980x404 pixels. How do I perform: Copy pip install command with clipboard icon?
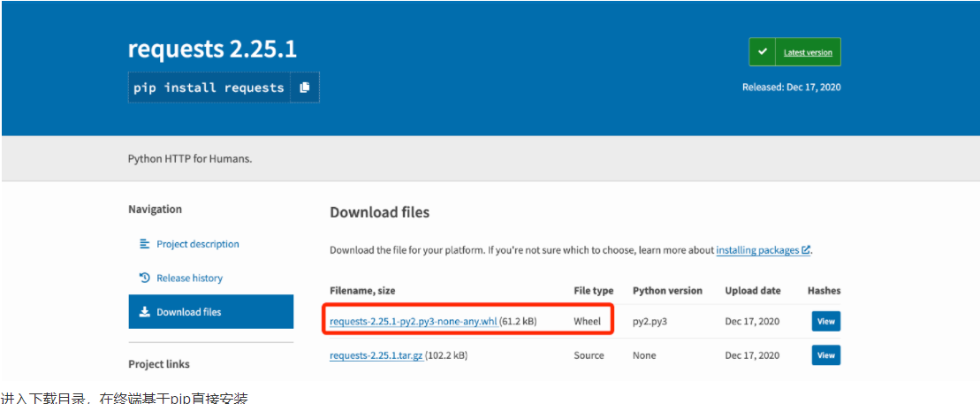(x=304, y=88)
